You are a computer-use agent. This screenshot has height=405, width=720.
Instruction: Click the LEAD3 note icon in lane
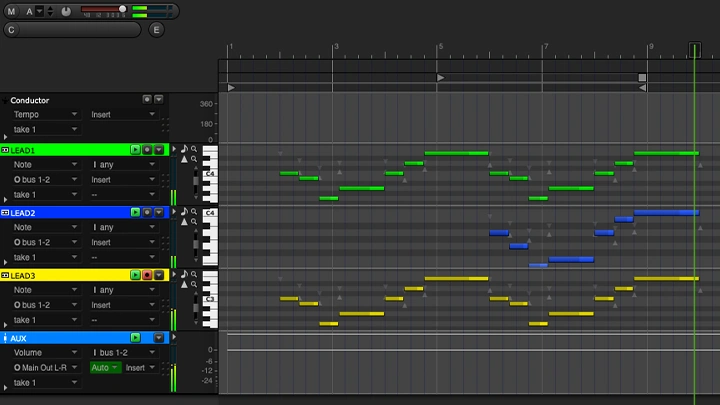pyautogui.click(x=184, y=274)
